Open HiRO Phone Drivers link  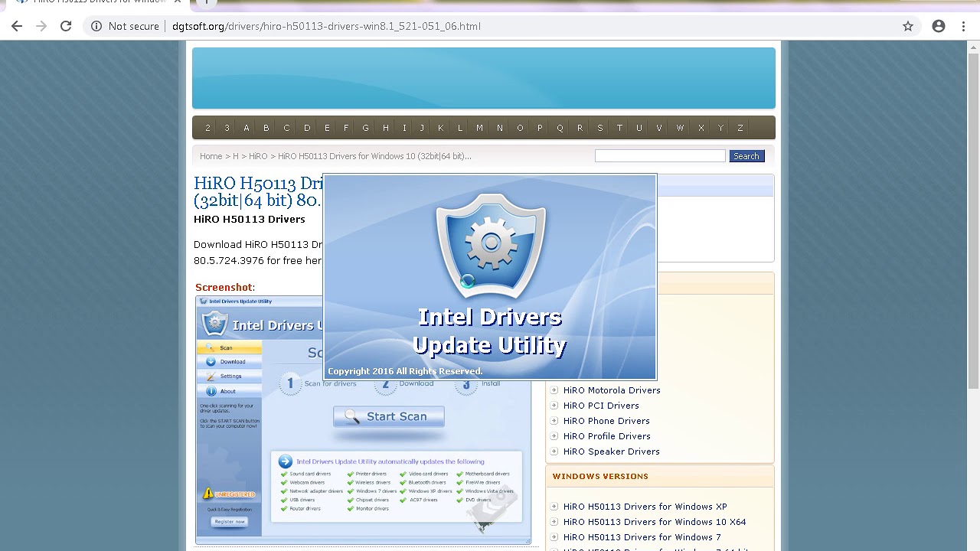tap(606, 421)
